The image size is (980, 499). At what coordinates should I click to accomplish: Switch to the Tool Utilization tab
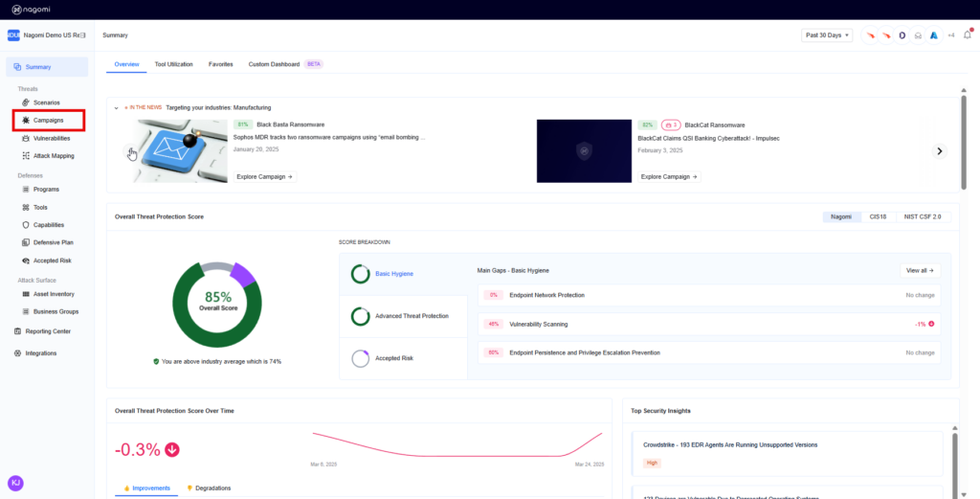tap(174, 64)
